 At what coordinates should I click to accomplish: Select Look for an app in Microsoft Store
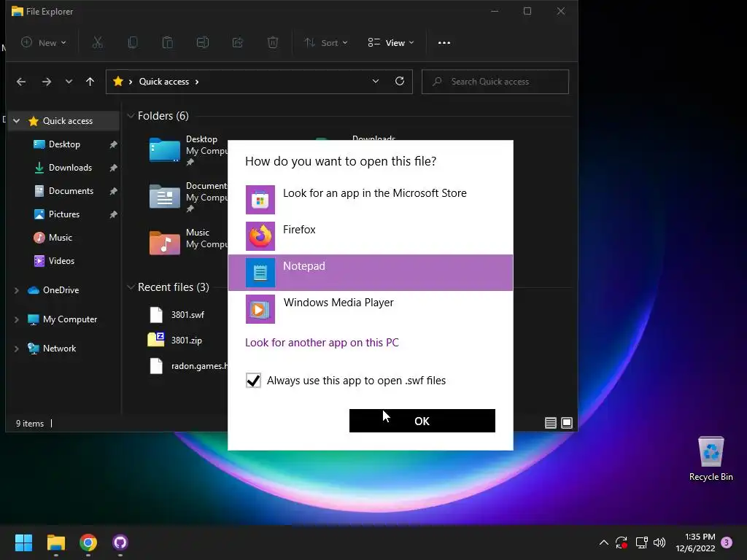[375, 193]
